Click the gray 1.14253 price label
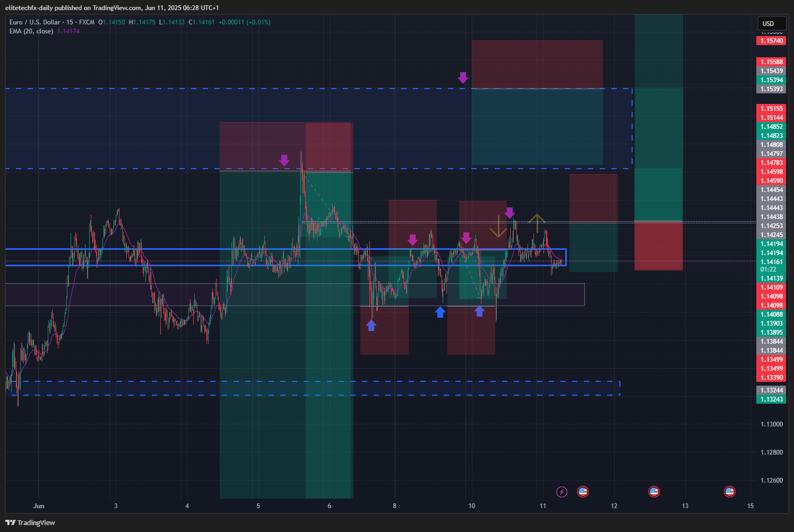The image size is (794, 532). point(771,226)
